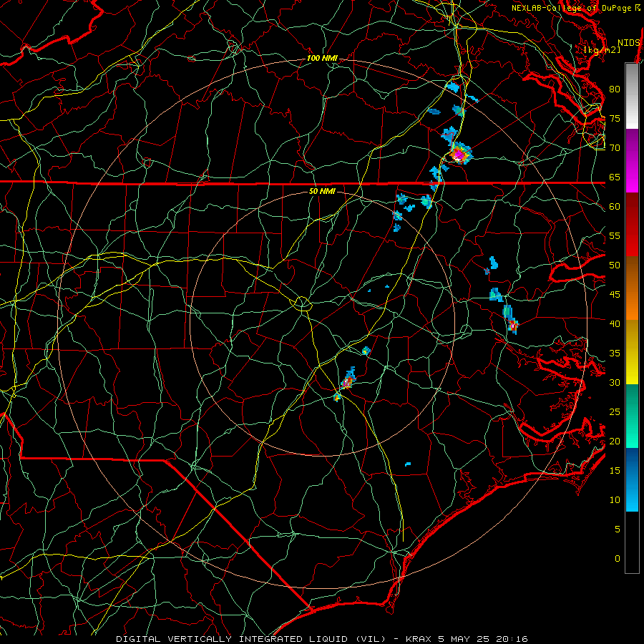Click the 75 value on the scale
This screenshot has width=644, height=644.
[615, 118]
